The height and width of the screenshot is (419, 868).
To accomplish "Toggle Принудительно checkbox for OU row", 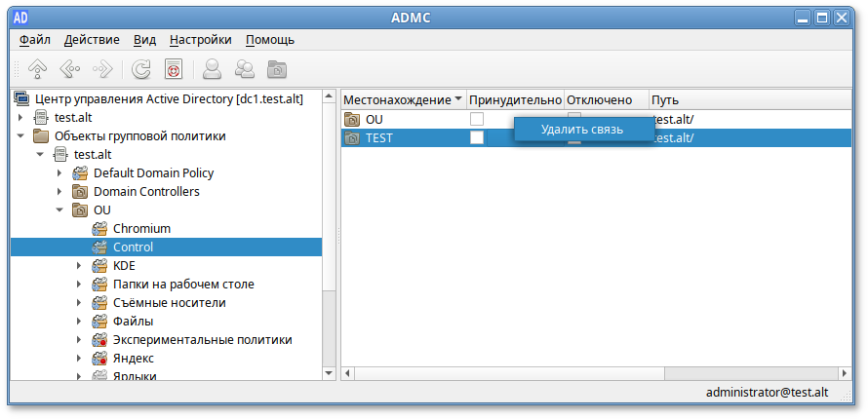I will coord(477,120).
